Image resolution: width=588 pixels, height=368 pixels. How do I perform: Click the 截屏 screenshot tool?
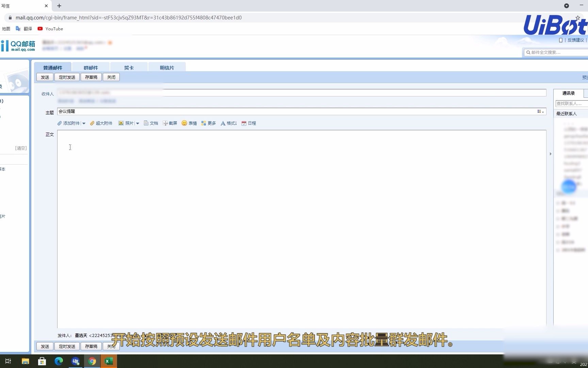coord(170,123)
